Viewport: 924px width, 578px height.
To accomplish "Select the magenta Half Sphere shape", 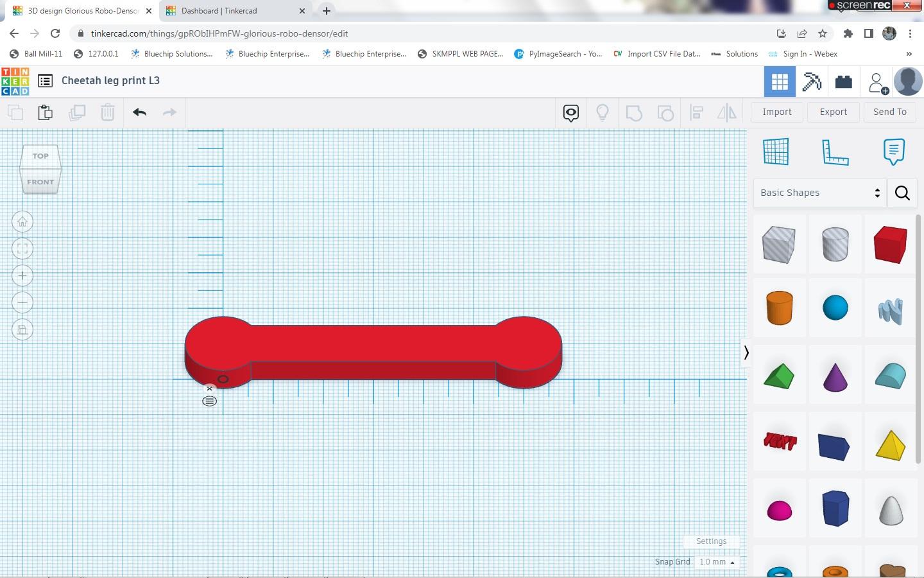I will click(x=779, y=511).
